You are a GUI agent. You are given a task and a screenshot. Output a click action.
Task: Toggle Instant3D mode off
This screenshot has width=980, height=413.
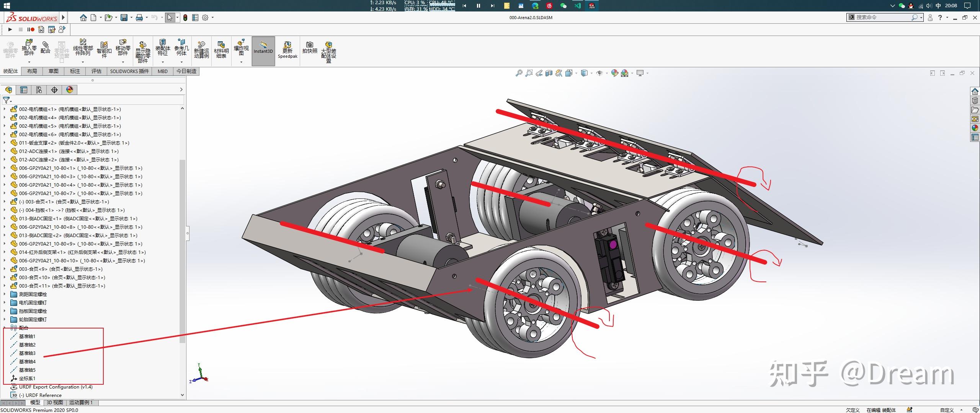pos(263,50)
